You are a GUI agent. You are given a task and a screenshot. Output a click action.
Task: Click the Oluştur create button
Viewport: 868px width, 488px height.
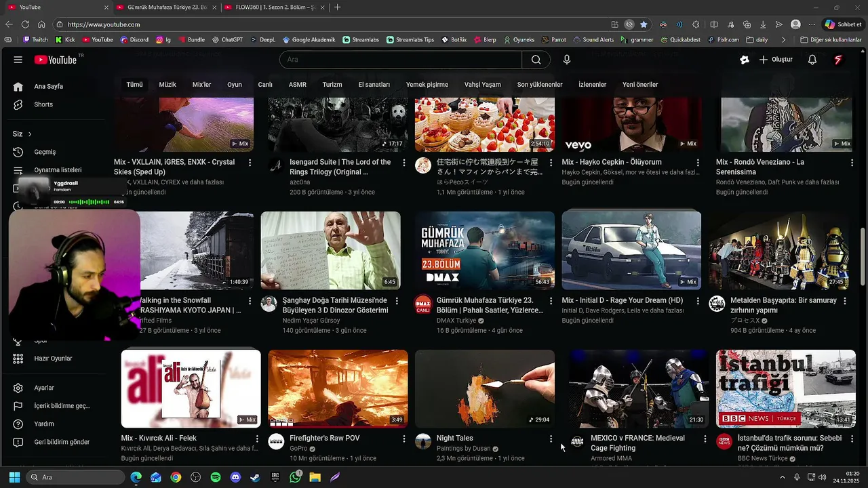click(776, 60)
